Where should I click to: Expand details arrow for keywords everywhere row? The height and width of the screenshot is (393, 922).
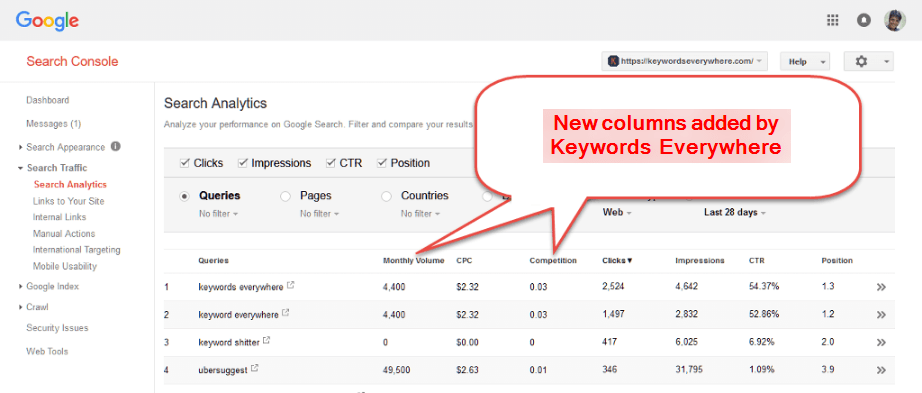[x=881, y=287]
